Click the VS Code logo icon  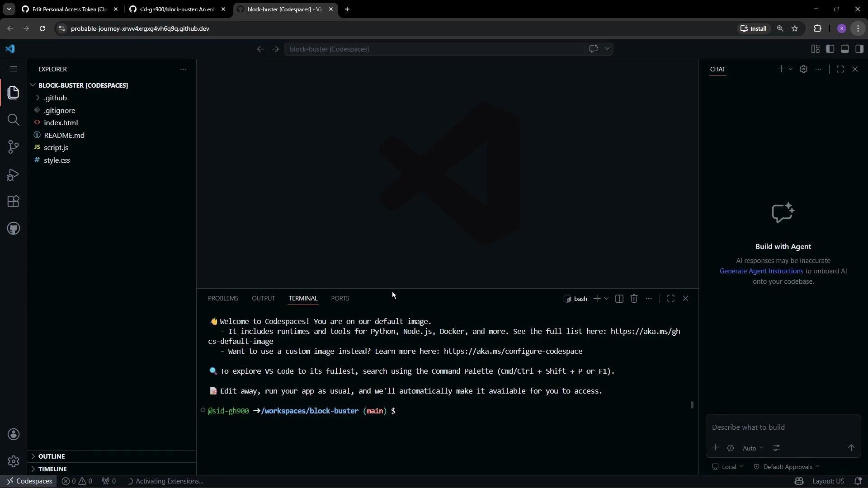tap(10, 49)
